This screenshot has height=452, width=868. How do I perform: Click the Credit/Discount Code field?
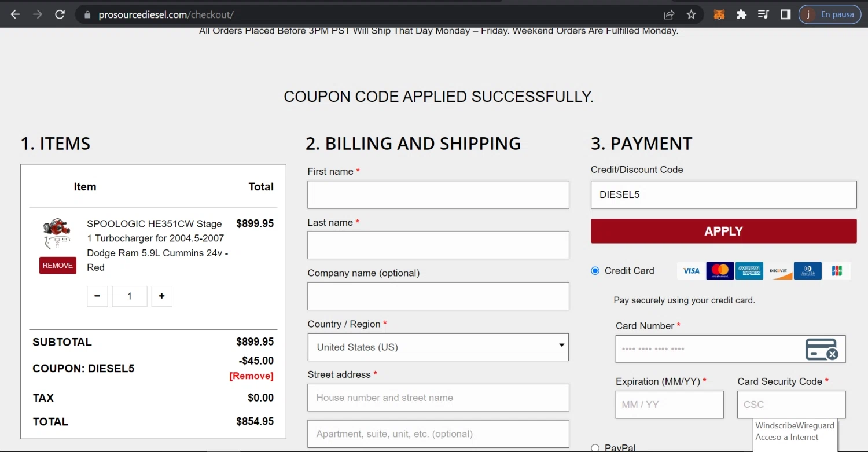[x=723, y=194]
